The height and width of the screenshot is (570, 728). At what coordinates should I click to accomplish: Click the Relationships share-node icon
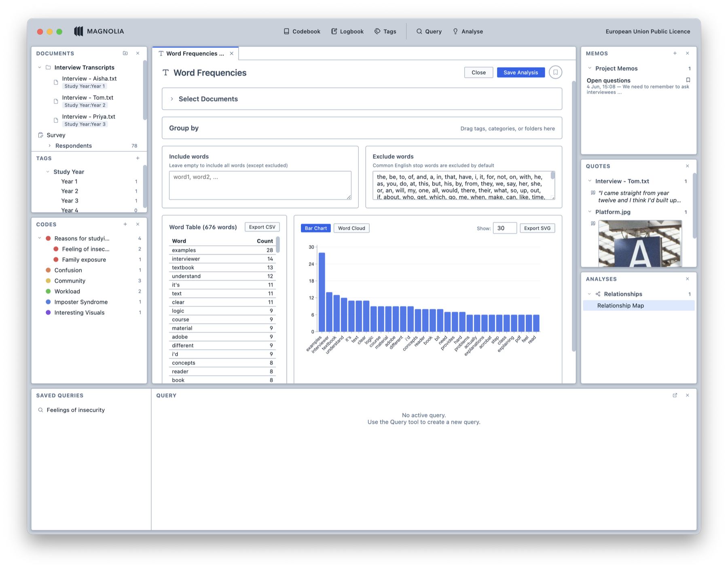598,294
